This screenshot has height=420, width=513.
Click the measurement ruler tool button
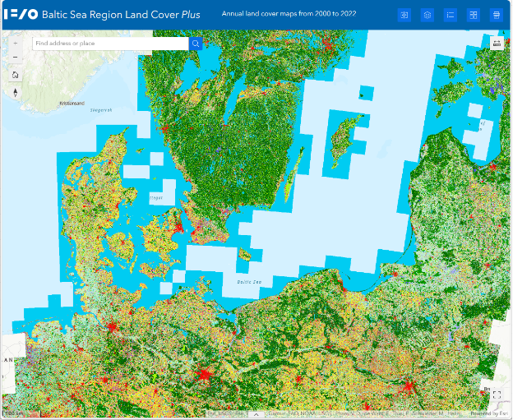pyautogui.click(x=497, y=44)
